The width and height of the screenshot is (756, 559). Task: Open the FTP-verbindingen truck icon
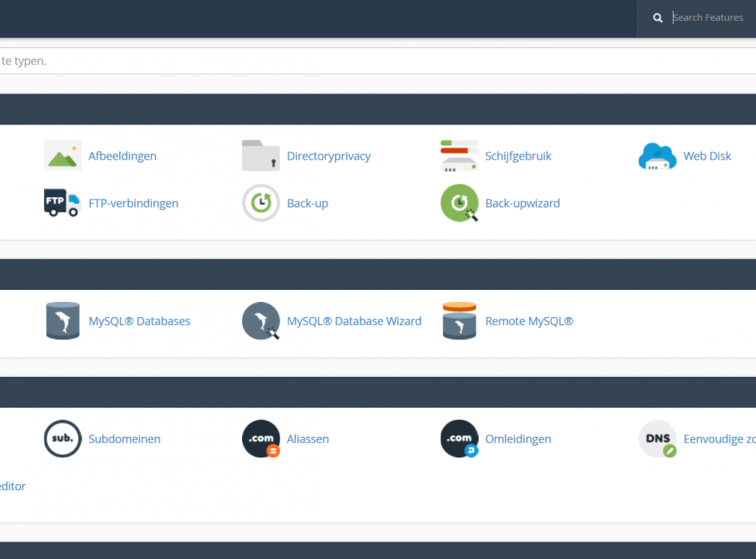tap(62, 203)
